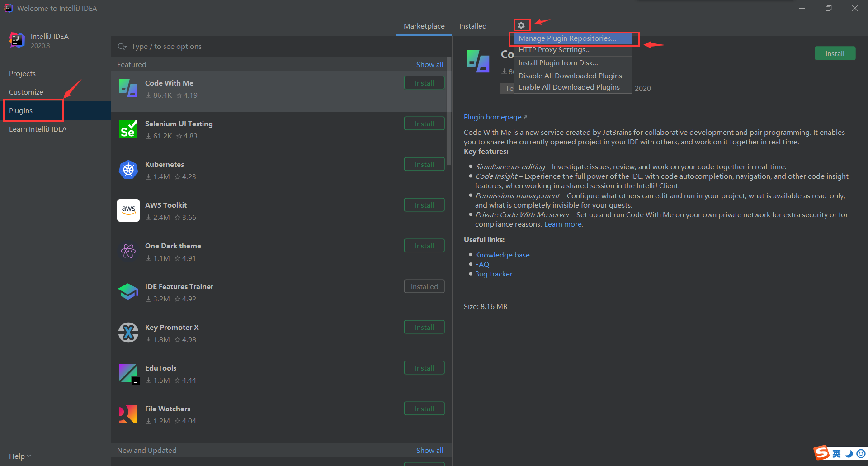Open the Knowledge base link
The width and height of the screenshot is (868, 466).
coord(502,255)
